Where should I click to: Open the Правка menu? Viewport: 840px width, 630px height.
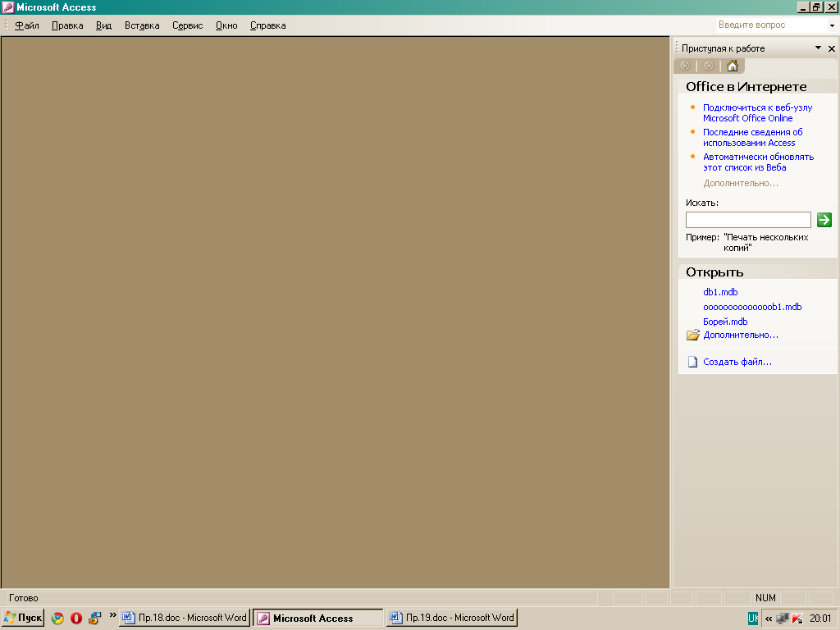[x=67, y=25]
